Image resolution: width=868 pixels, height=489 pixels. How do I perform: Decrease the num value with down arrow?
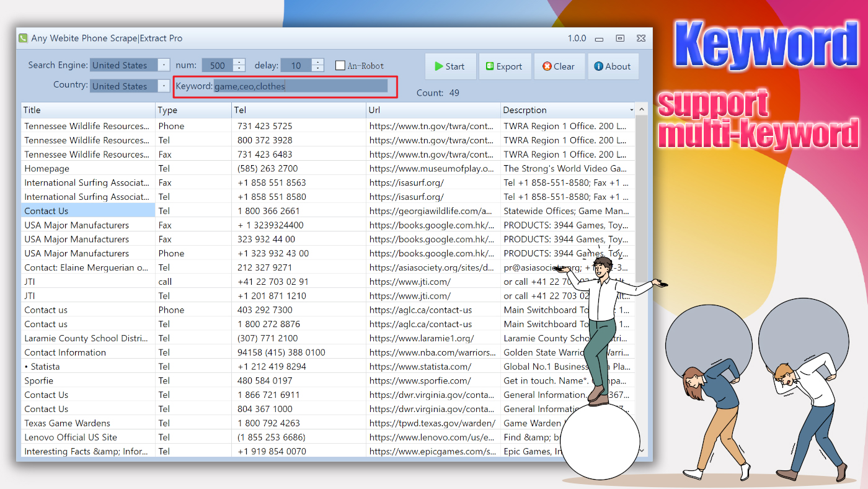tap(239, 68)
